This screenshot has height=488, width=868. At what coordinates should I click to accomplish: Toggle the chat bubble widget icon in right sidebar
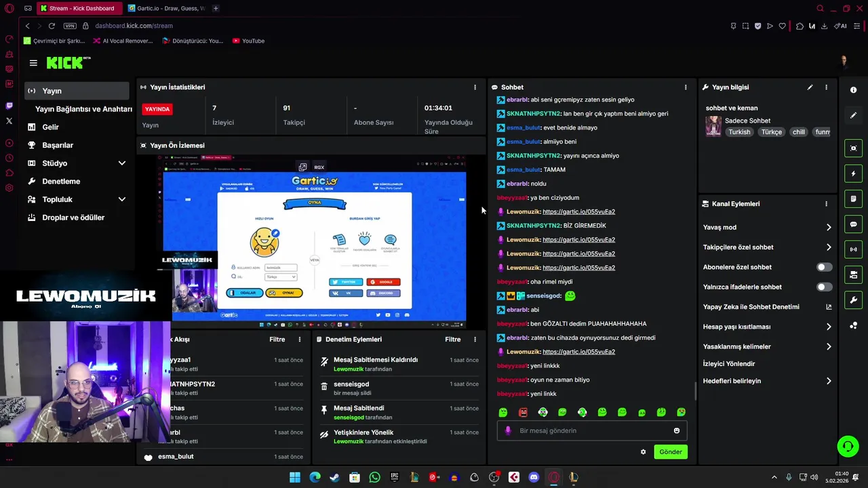click(x=853, y=224)
